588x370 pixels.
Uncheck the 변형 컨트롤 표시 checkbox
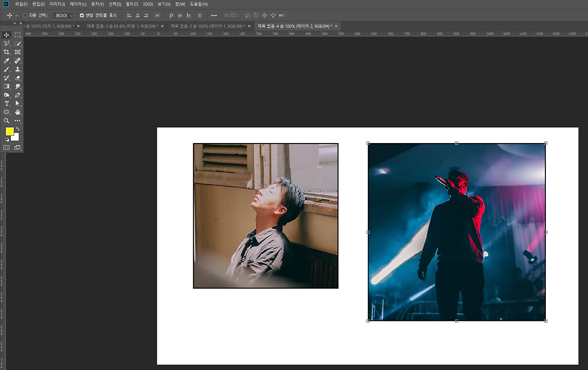pos(82,15)
